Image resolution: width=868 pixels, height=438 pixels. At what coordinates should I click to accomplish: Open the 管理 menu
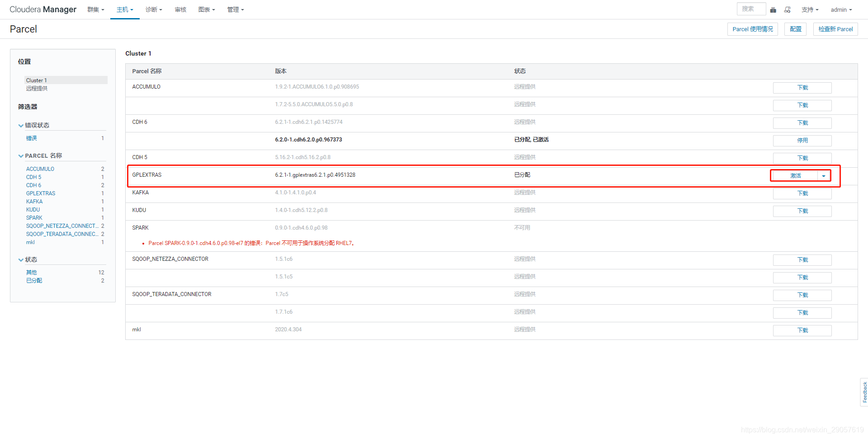coord(236,9)
